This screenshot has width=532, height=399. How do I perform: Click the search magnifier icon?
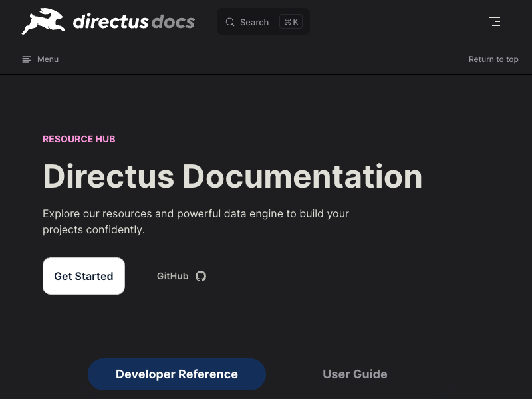coord(230,22)
